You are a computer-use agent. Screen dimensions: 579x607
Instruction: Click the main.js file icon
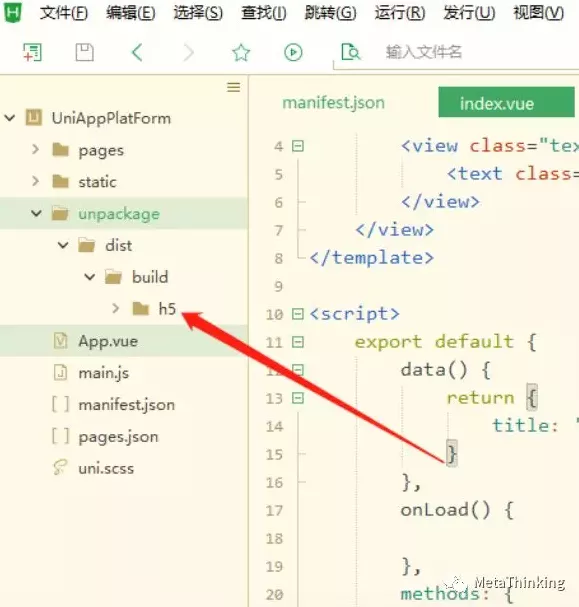(60, 373)
